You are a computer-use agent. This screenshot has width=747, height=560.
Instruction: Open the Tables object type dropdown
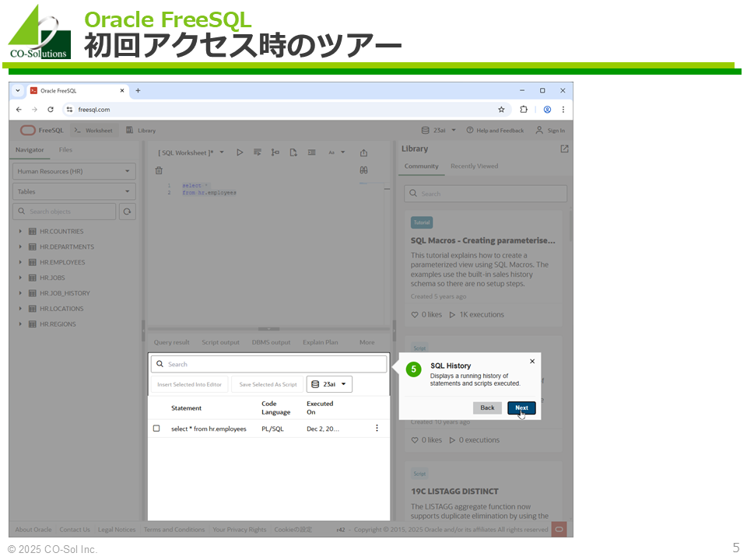coord(74,191)
